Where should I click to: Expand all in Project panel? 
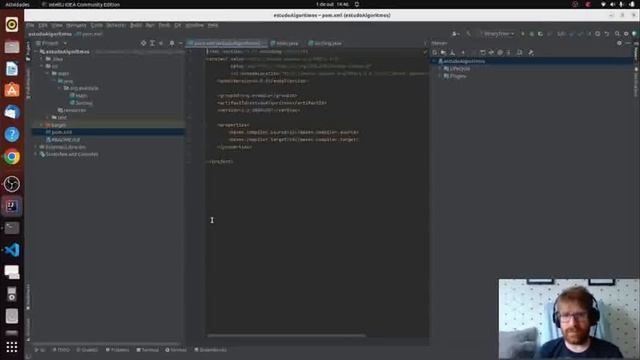(152, 43)
